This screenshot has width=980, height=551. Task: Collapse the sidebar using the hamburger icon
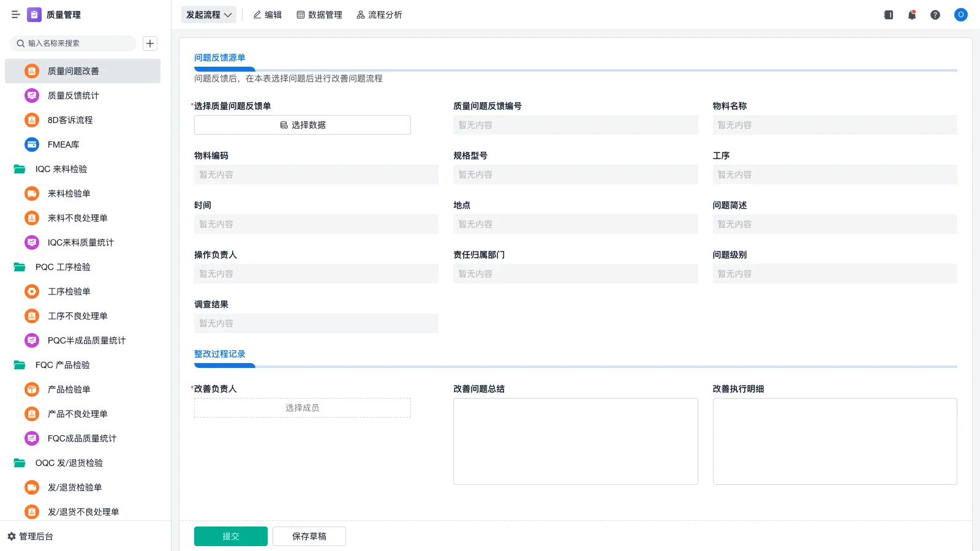point(15,14)
